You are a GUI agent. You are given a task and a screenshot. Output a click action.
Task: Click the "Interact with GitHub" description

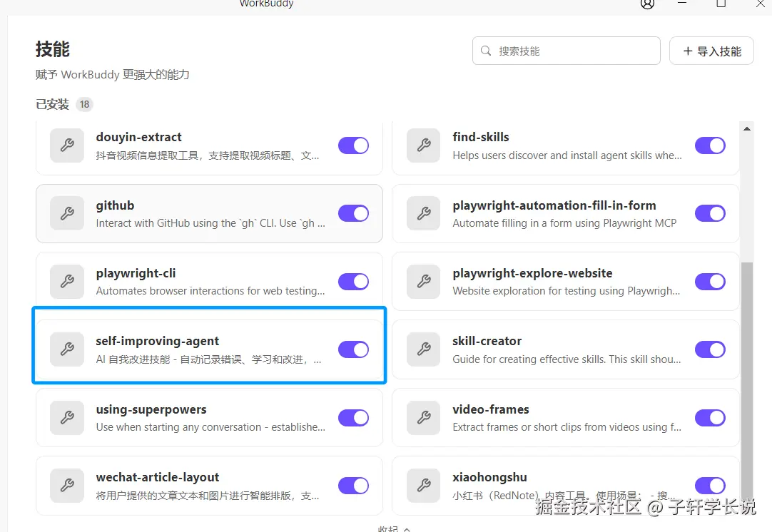(x=210, y=223)
